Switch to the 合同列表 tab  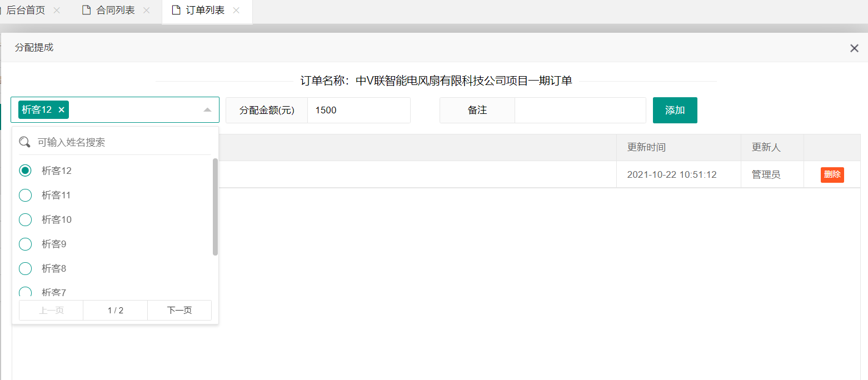116,11
